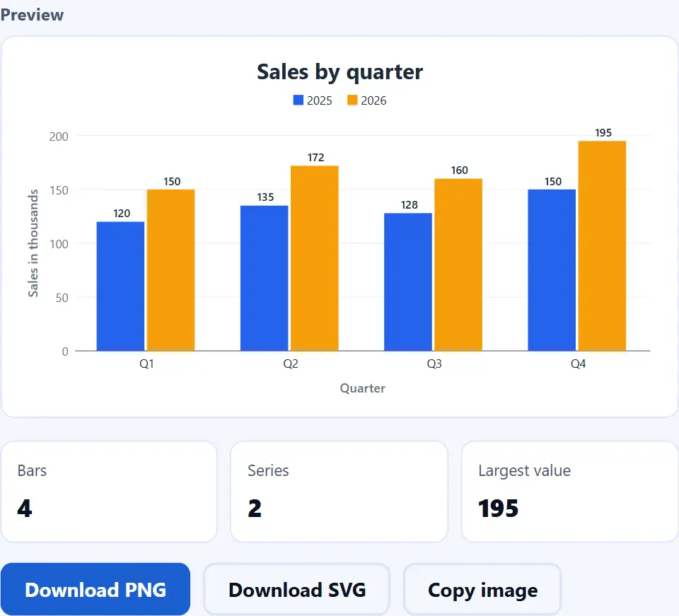The width and height of the screenshot is (679, 616).
Task: Click the Bars stat card value 4
Action: tap(25, 509)
